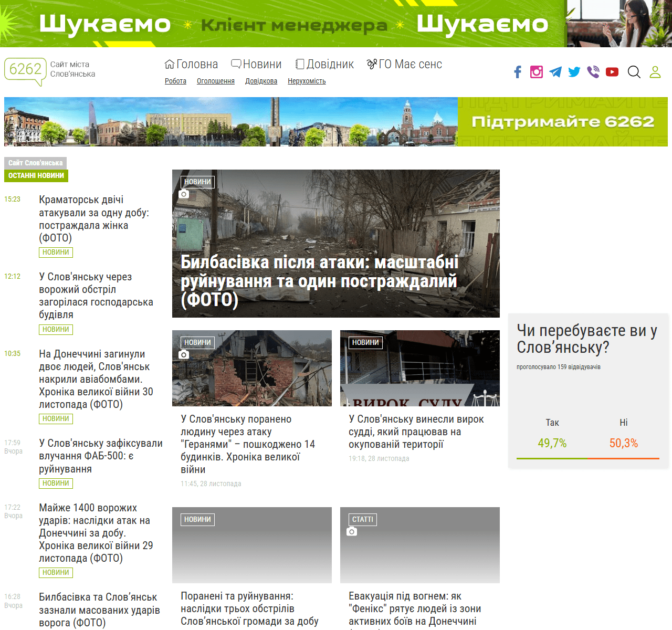Click the search magnifier icon

pyautogui.click(x=634, y=72)
